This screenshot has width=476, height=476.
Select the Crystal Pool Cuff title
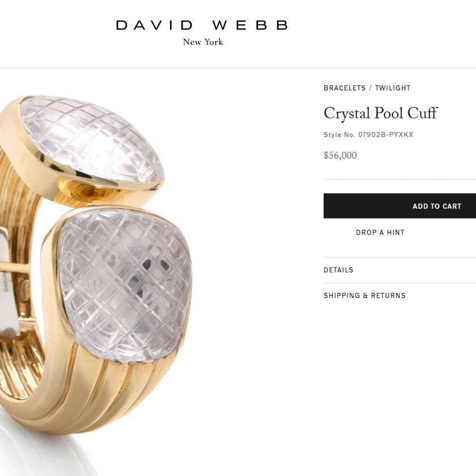380,113
